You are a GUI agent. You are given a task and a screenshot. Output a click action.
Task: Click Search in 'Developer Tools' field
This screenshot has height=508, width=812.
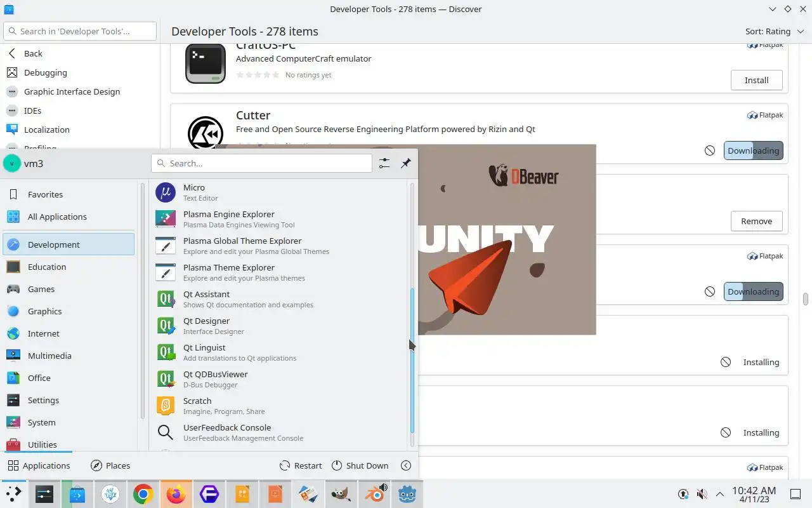click(80, 31)
